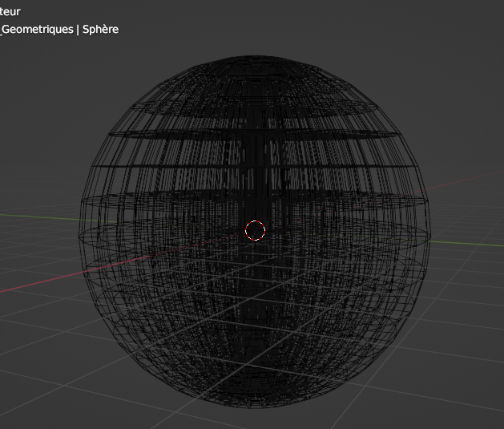Click the 'teur' view label text

pos(10,11)
